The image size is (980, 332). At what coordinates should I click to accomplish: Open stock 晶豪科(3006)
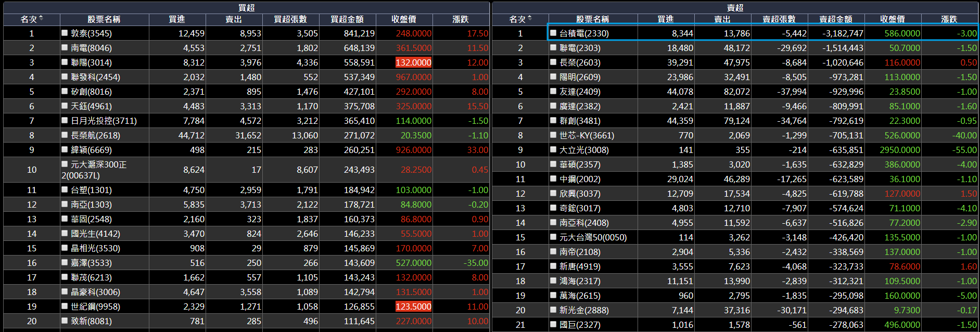pyautogui.click(x=95, y=292)
